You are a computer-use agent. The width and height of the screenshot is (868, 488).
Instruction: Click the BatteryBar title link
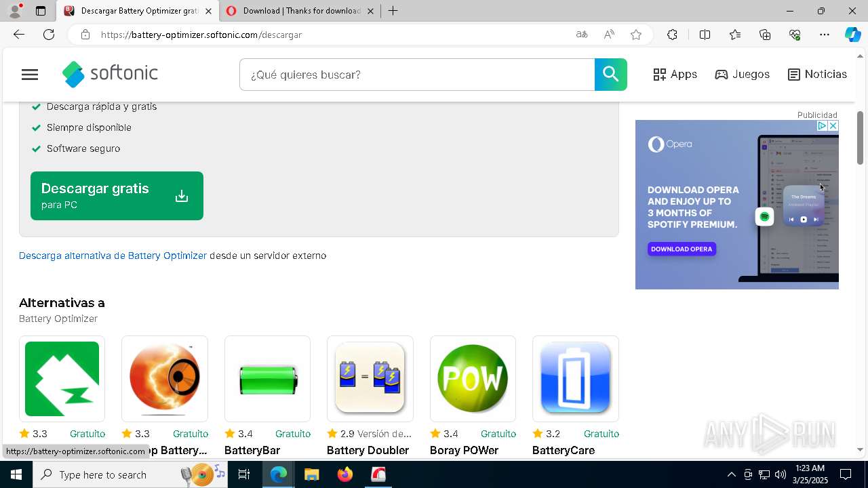click(x=252, y=450)
